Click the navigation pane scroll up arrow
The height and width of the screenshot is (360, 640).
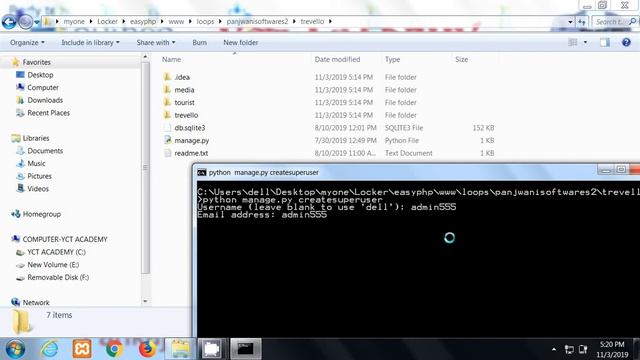(x=145, y=58)
